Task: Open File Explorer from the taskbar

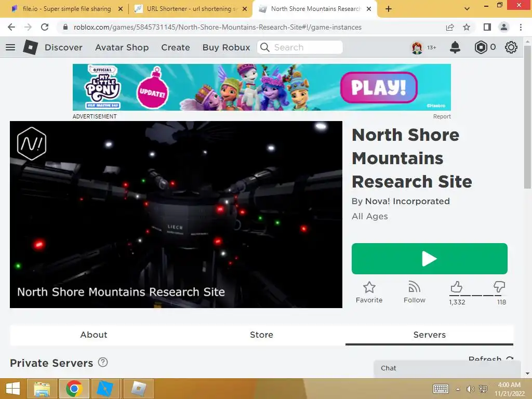Action: 42,389
